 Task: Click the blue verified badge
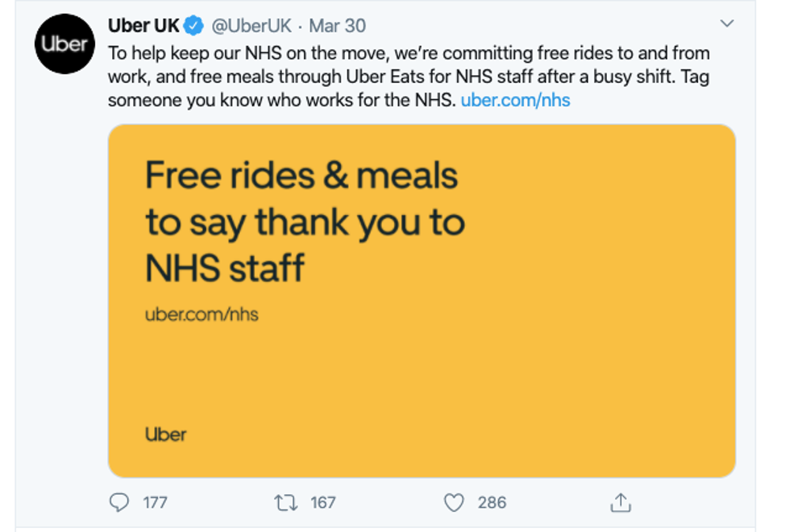[193, 26]
